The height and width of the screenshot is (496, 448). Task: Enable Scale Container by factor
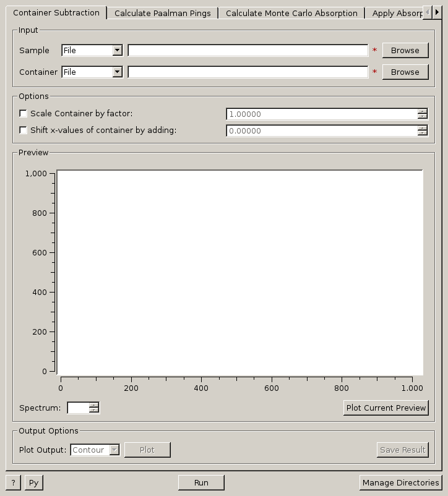pyautogui.click(x=24, y=114)
